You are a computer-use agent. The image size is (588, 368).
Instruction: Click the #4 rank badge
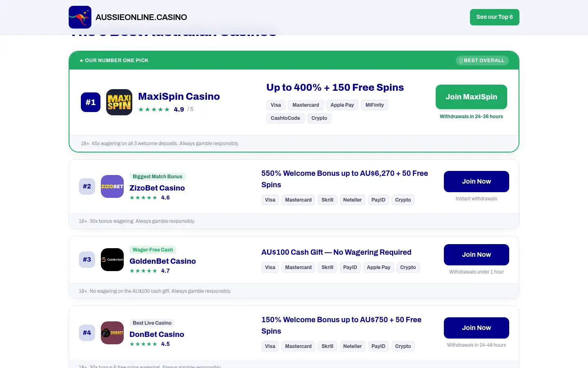click(87, 333)
